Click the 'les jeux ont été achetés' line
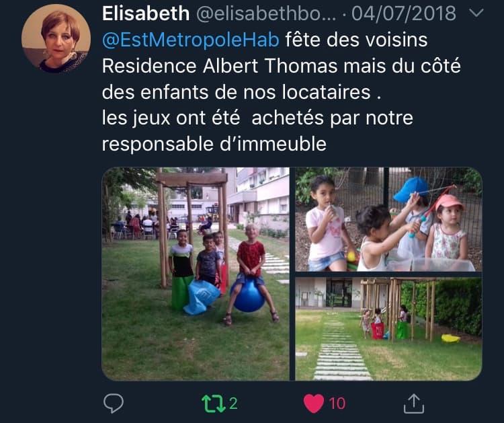The image size is (504, 423). [257, 118]
